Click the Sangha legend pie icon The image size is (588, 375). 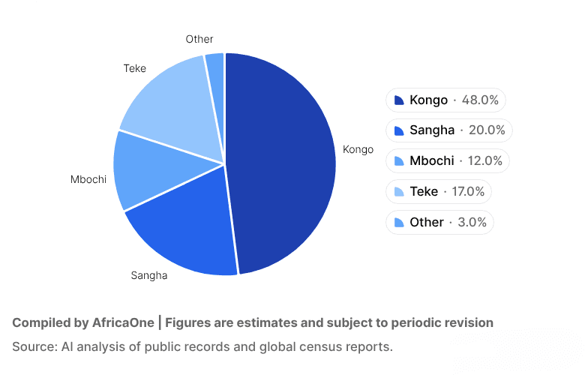coord(399,130)
